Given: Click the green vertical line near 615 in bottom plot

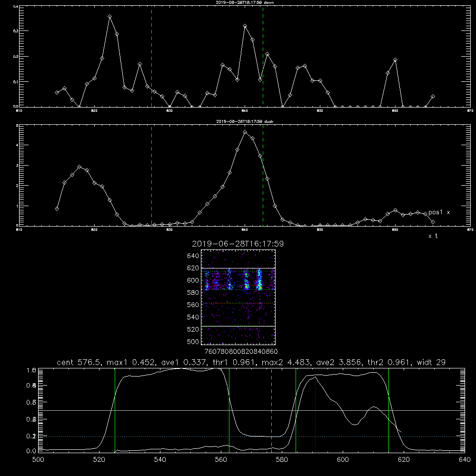Looking at the screenshot, I should click(388, 410).
